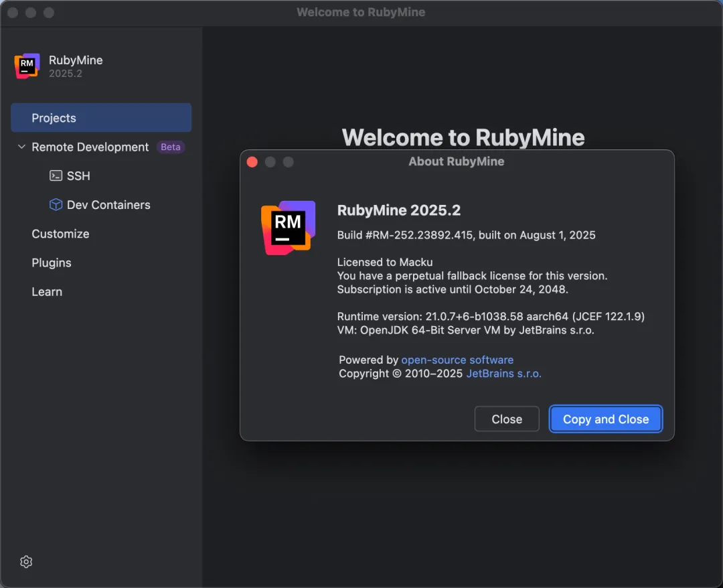723x588 pixels.
Task: Click the About RubyMine dialog title
Action: pos(457,161)
